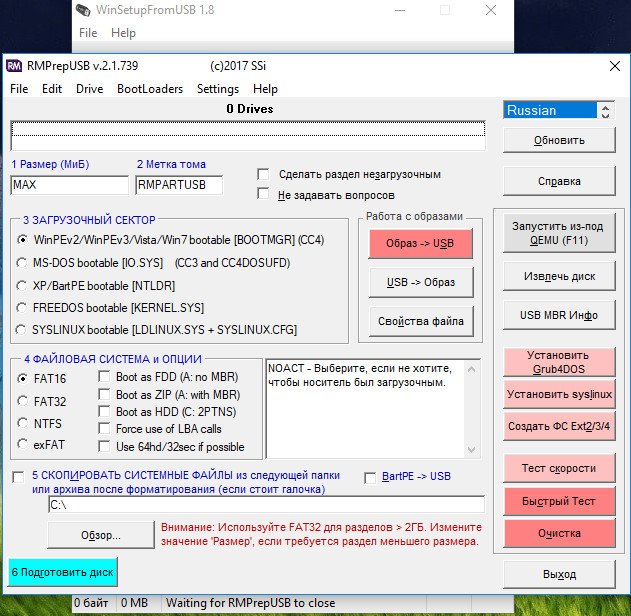
Task: Enable Boot as HDD (C: 2PTNS)
Action: coord(106,412)
